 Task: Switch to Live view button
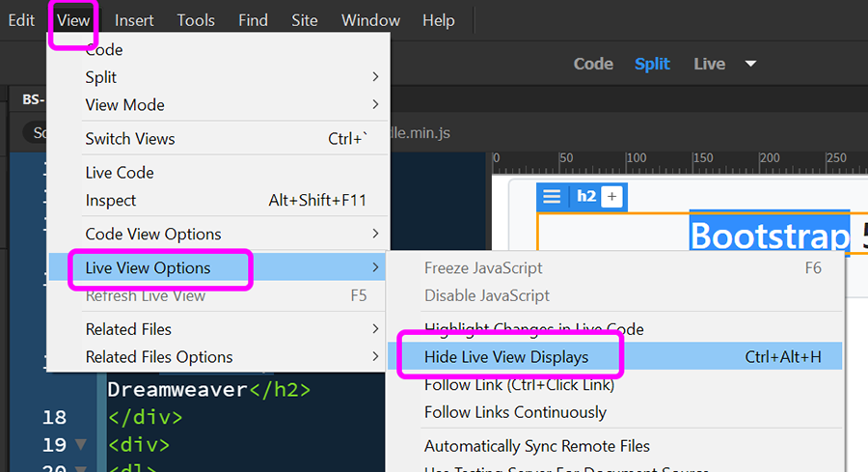coord(709,64)
